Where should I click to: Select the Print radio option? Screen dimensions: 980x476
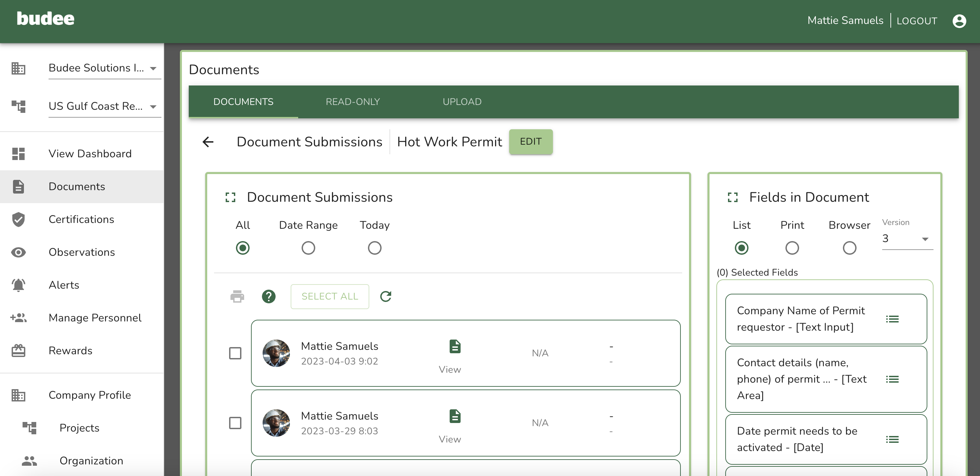(x=792, y=248)
